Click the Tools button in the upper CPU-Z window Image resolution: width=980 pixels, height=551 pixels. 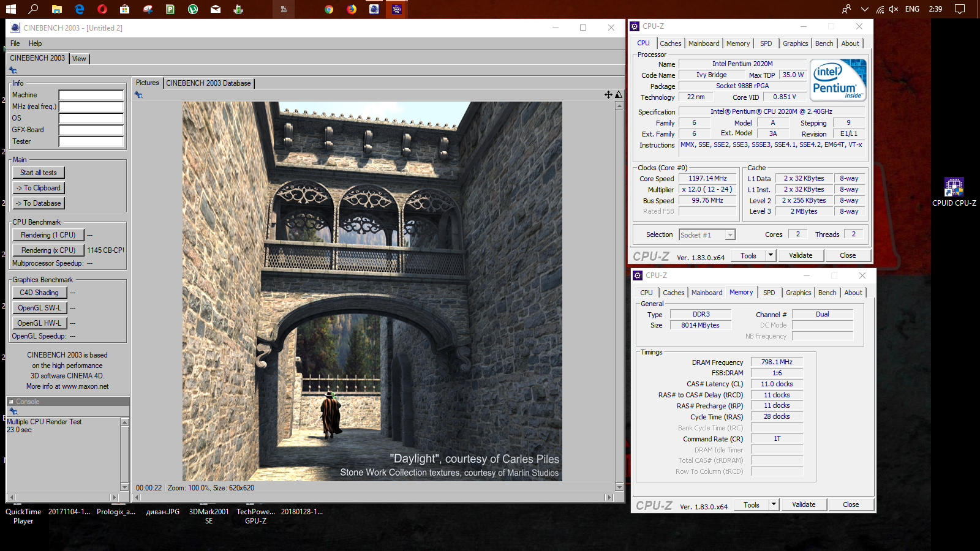pos(748,256)
